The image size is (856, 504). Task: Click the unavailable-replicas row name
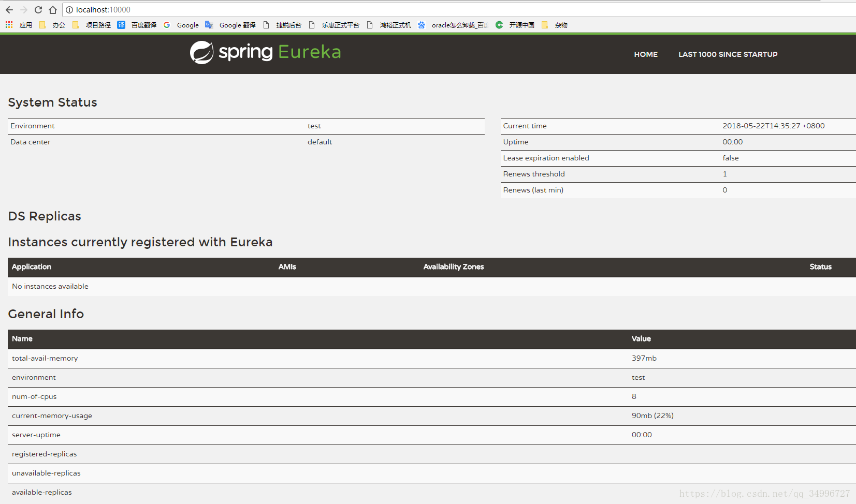tap(46, 473)
